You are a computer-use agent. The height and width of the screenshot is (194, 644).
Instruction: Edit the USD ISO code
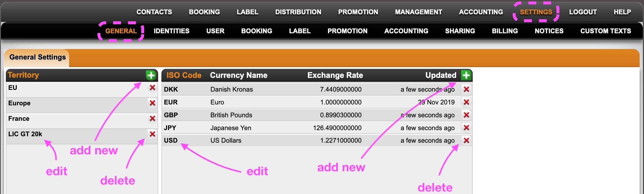point(171,140)
